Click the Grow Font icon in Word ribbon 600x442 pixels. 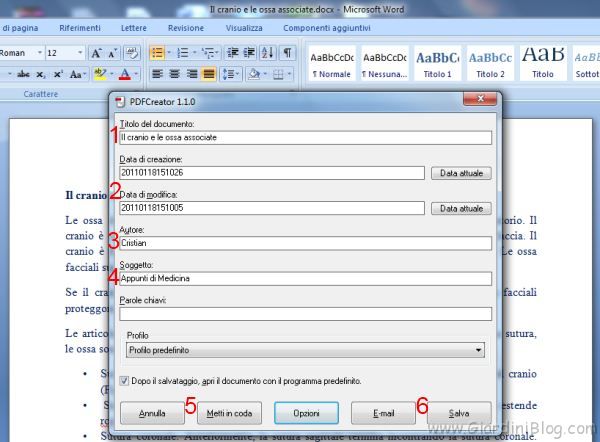pos(96,53)
